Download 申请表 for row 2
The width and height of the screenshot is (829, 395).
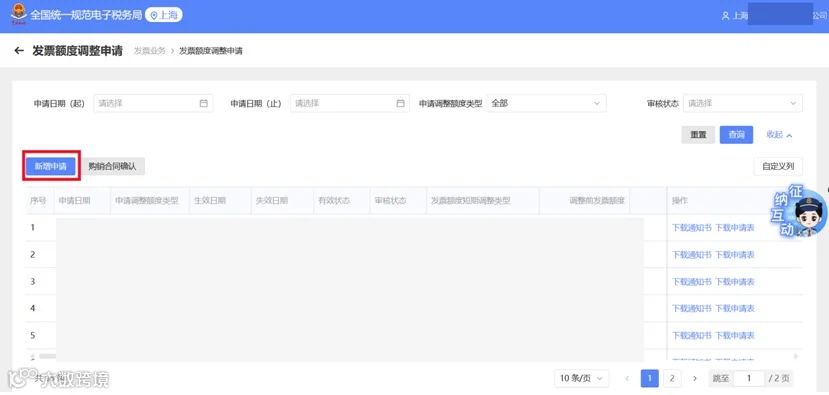pyautogui.click(x=734, y=255)
